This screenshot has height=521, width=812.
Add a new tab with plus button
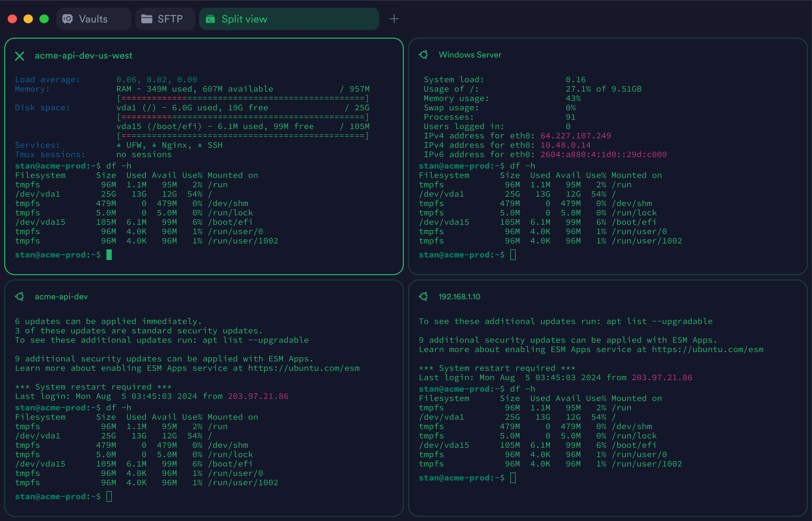coord(394,19)
